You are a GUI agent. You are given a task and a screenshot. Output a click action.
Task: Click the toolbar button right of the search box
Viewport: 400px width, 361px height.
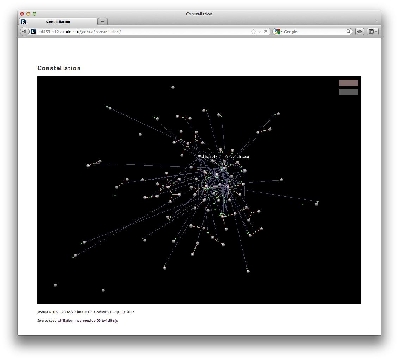[x=360, y=31]
